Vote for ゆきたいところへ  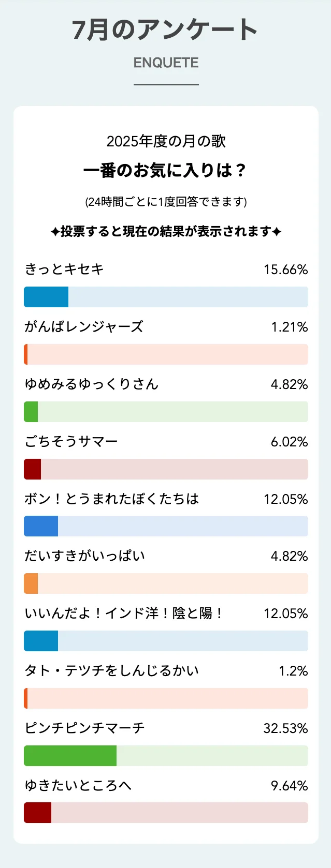(78, 785)
